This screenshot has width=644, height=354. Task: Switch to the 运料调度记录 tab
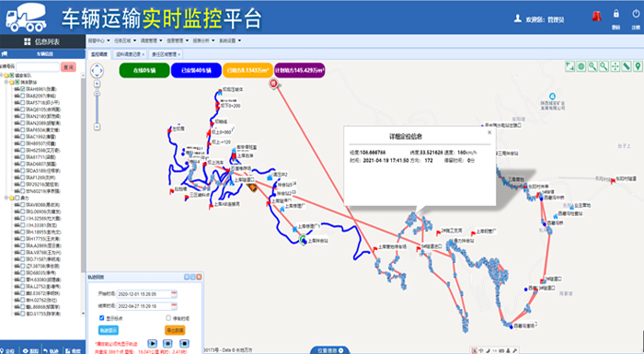click(x=131, y=54)
